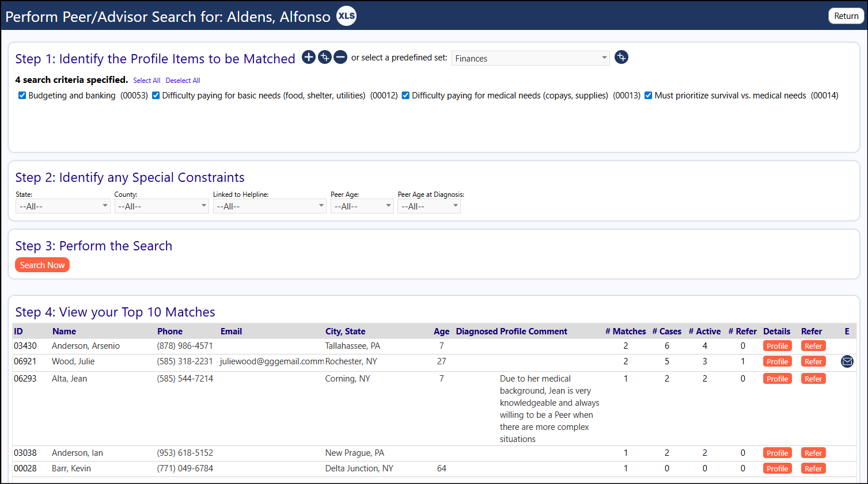The width and height of the screenshot is (868, 484).
Task: Open the Peer Age dropdown
Action: [x=362, y=206]
